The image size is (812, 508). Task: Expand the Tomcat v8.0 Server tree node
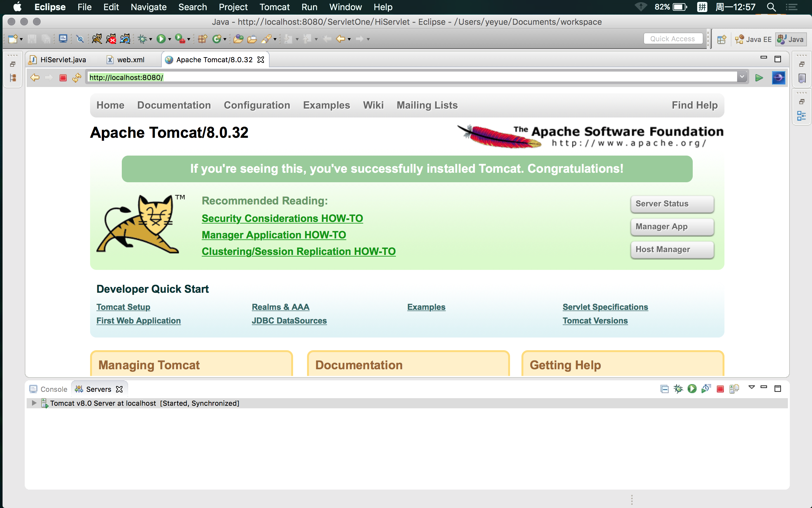point(34,403)
